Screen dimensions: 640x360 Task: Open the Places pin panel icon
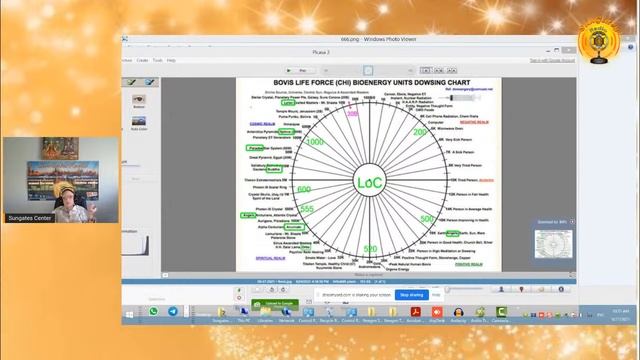(x=521, y=289)
